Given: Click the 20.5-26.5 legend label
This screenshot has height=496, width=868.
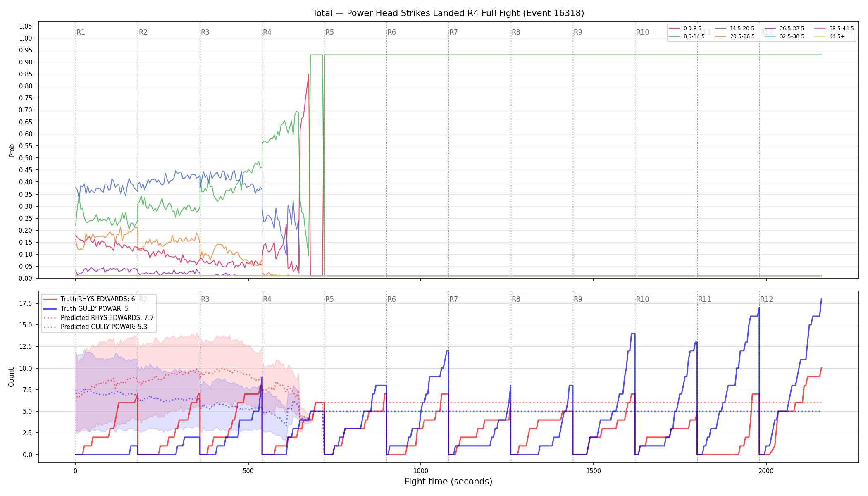Looking at the screenshot, I should 742,36.
